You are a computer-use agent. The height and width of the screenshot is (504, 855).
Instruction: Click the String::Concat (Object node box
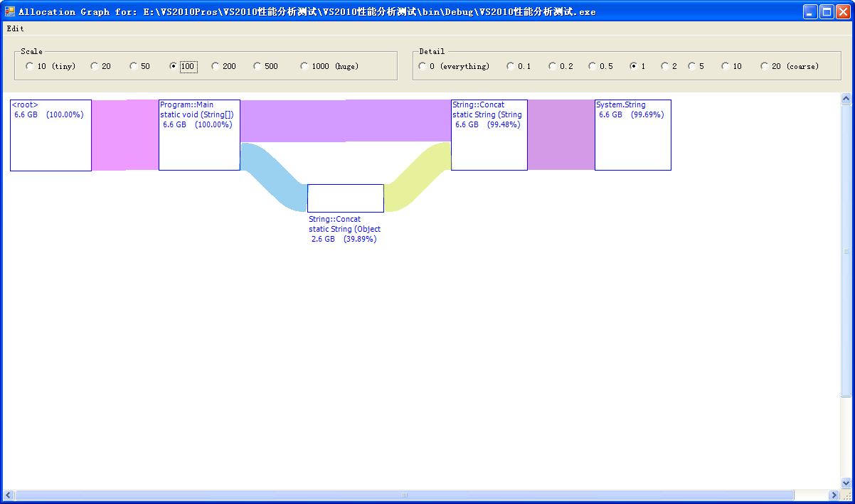click(346, 198)
